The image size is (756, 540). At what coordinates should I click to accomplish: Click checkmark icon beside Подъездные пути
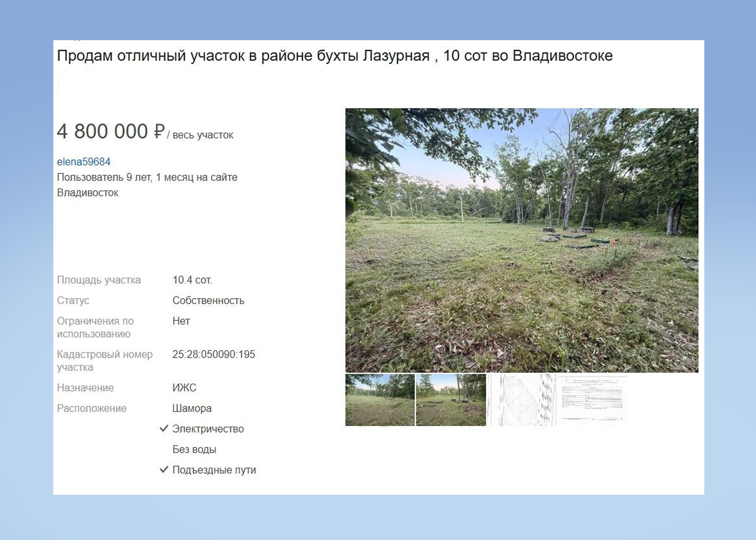[164, 470]
